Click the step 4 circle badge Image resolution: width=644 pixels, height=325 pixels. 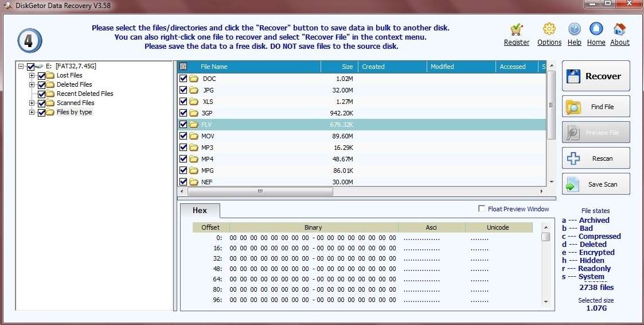(30, 41)
